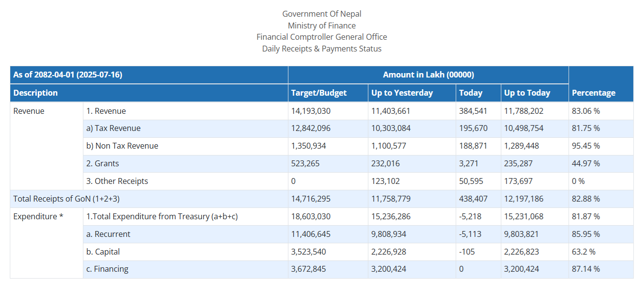
Task: Click the Grants target value 523,265
Action: pyautogui.click(x=305, y=164)
